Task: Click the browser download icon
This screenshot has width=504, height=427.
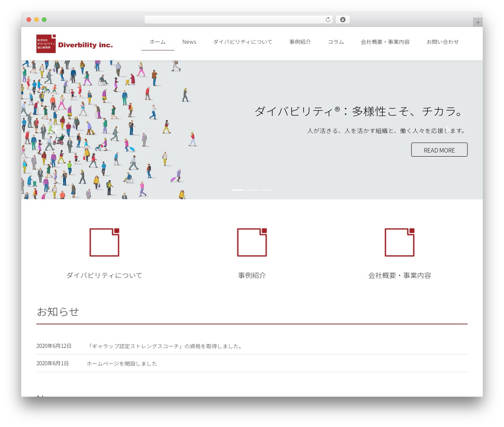Action: pyautogui.click(x=343, y=20)
